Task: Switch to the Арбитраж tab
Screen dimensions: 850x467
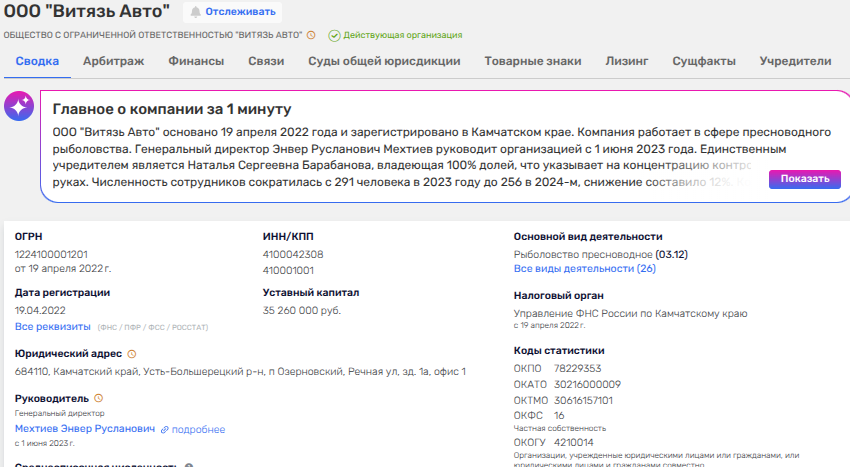Action: (x=113, y=61)
